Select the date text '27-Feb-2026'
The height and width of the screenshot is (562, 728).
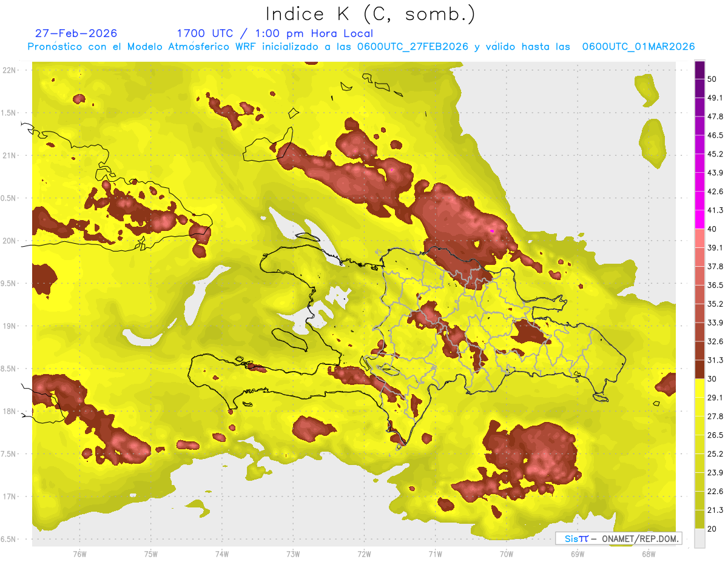point(76,33)
